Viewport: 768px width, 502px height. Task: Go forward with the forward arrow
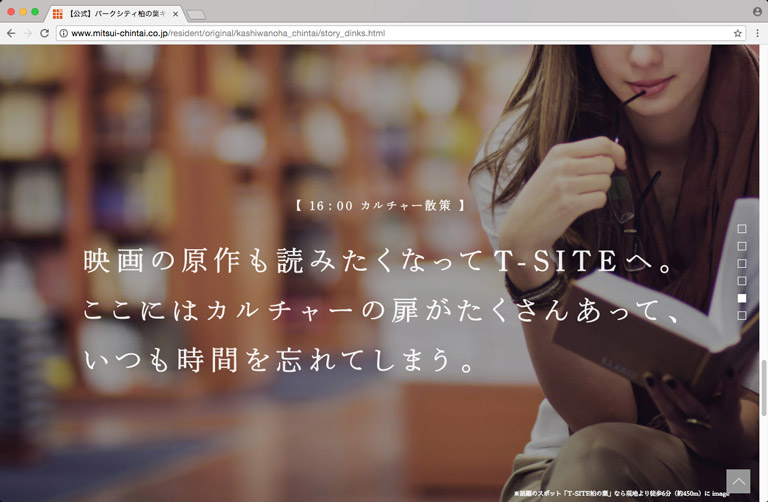pyautogui.click(x=28, y=33)
